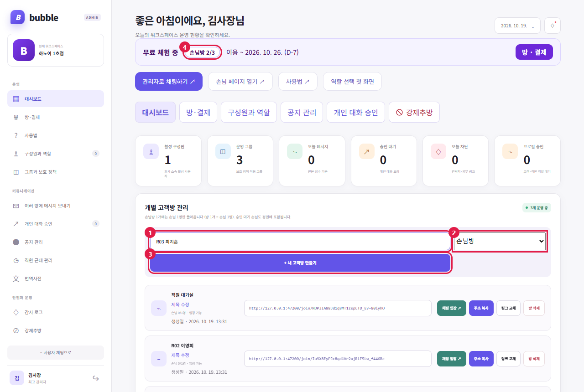
Task: Switch to the 공지 관리 tab
Action: pyautogui.click(x=302, y=112)
